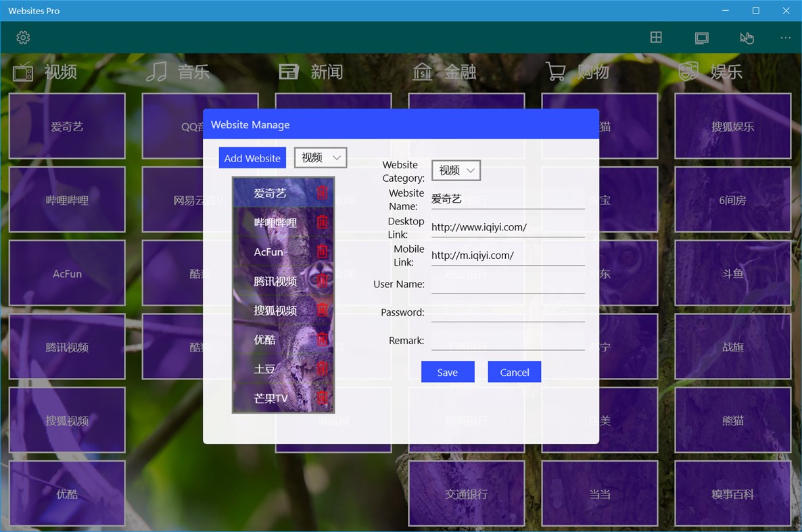Image resolution: width=802 pixels, height=532 pixels.
Task: Select AcFun in the website list
Action: (x=283, y=251)
